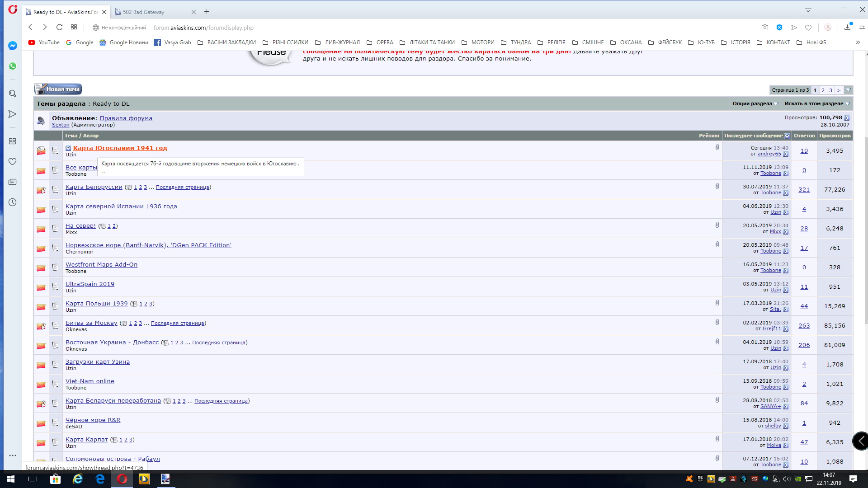
Task: Open sidebar History clock icon
Action: coord(13,202)
